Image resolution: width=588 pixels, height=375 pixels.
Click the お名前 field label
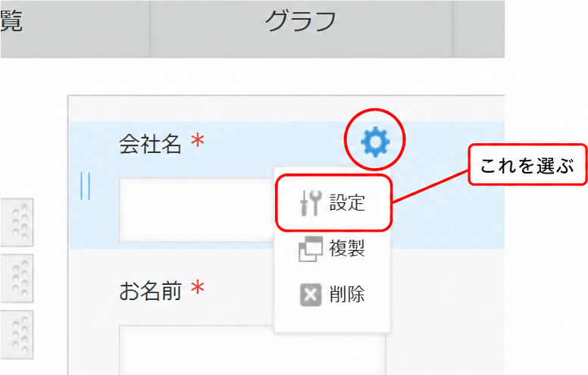[150, 291]
